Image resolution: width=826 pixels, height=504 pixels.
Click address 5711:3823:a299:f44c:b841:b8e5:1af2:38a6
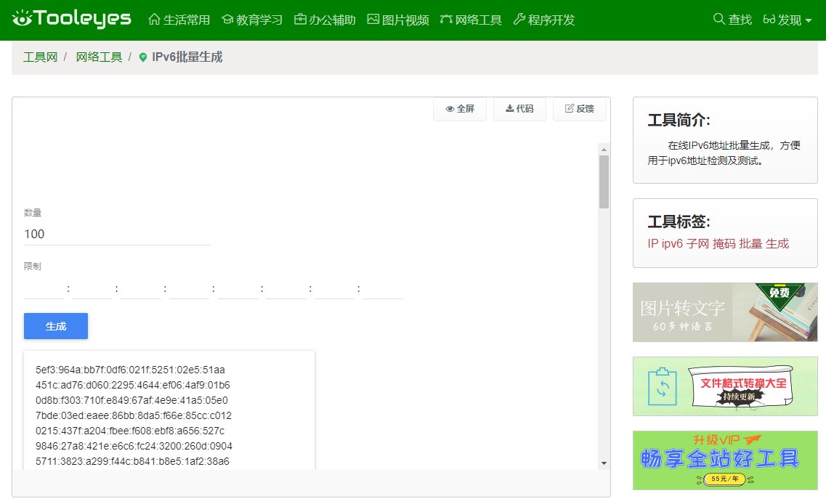click(x=132, y=461)
